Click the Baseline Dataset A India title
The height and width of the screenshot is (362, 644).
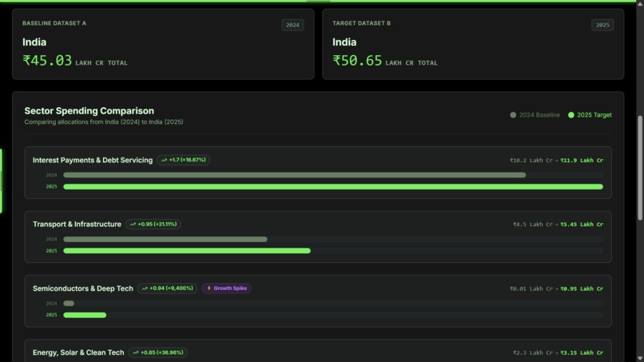34,42
